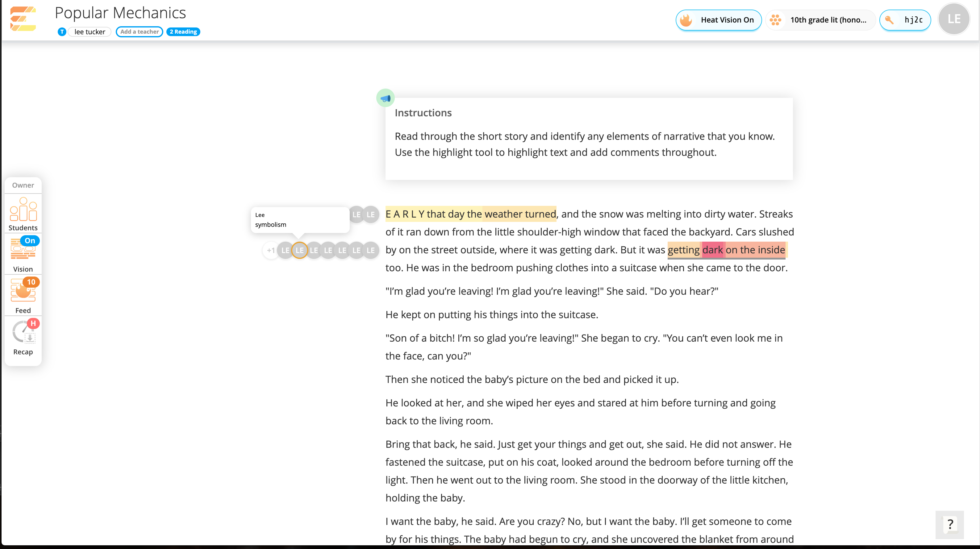Open the 2 Reading badge
Viewport: 980px width, 549px height.
(x=183, y=31)
